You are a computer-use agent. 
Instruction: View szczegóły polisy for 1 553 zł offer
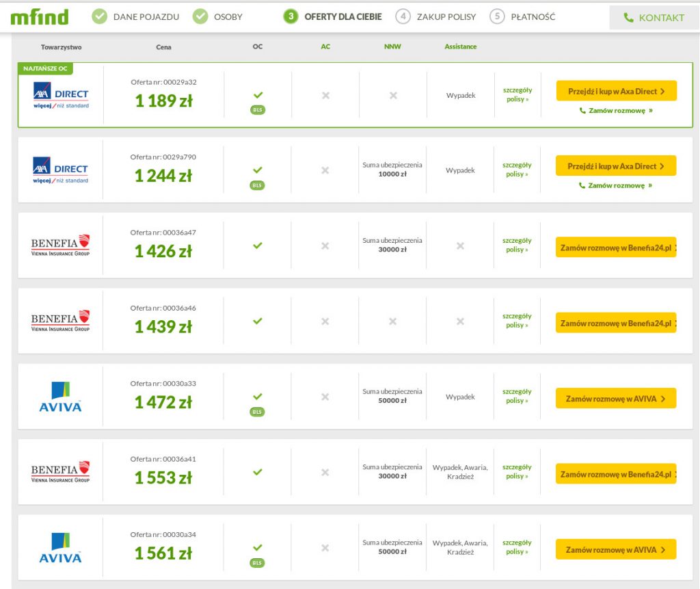pos(517,472)
